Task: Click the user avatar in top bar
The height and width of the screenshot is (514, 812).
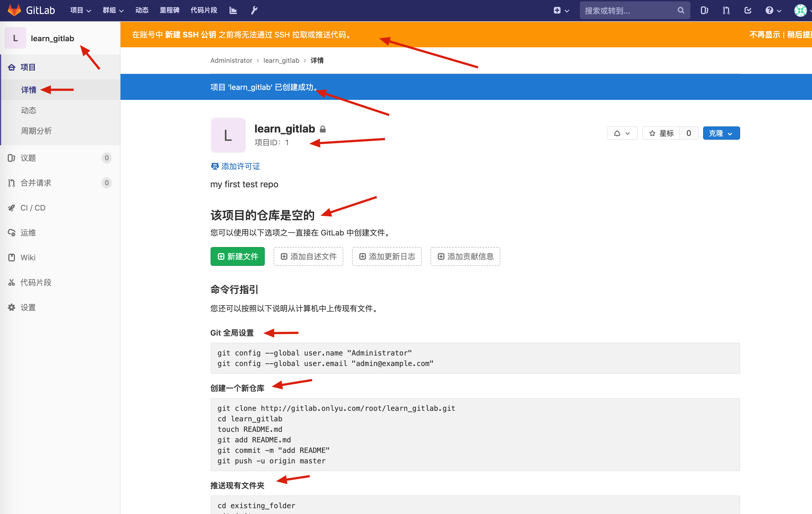Action: [800, 11]
